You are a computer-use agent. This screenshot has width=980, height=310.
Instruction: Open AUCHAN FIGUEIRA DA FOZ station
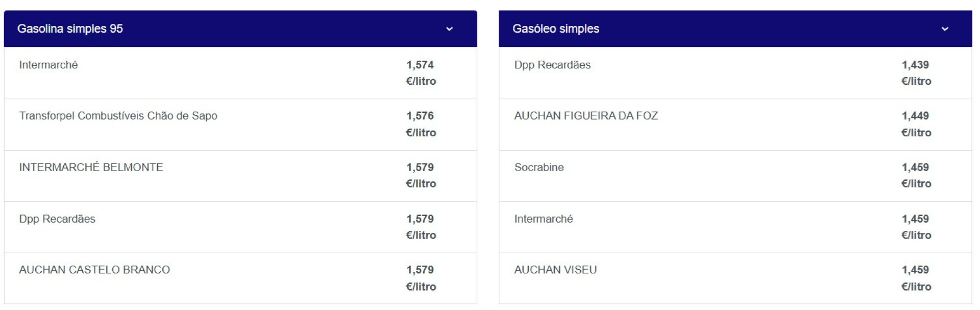point(586,116)
